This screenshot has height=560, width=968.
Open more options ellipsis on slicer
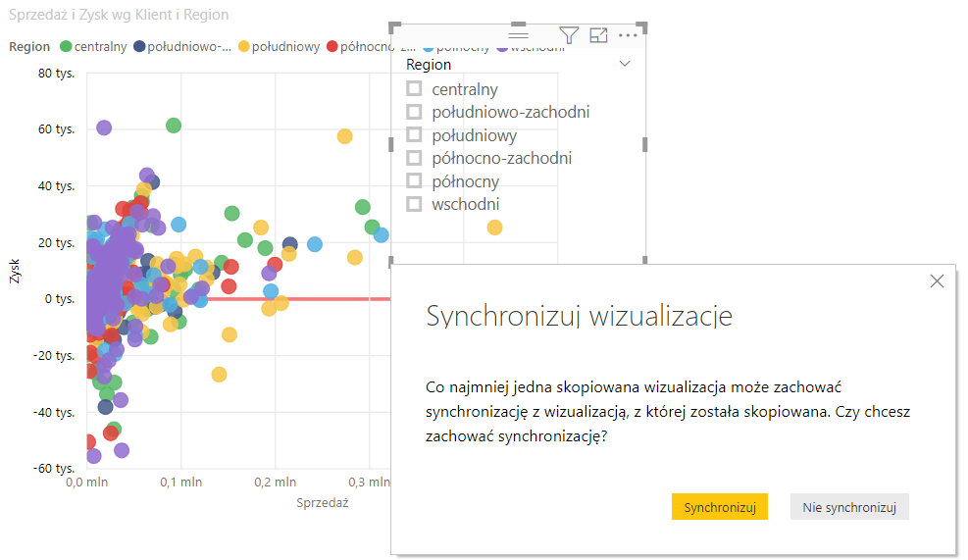click(x=628, y=35)
